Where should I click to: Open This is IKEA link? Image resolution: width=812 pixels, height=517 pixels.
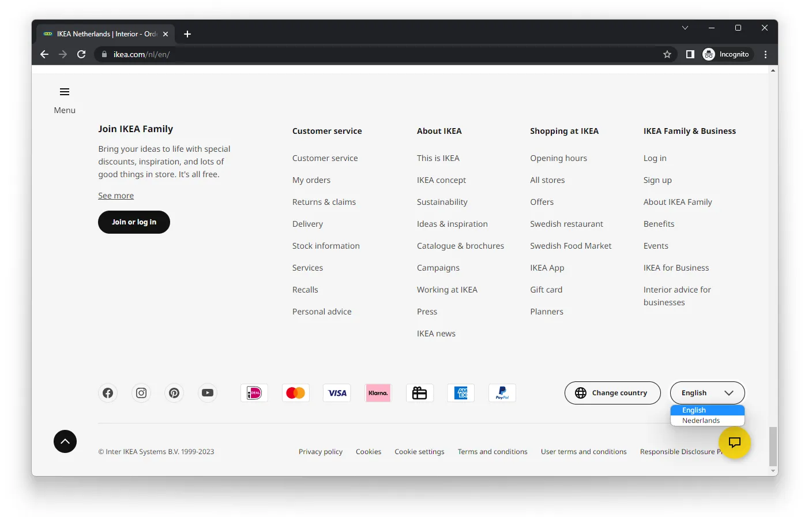click(438, 158)
